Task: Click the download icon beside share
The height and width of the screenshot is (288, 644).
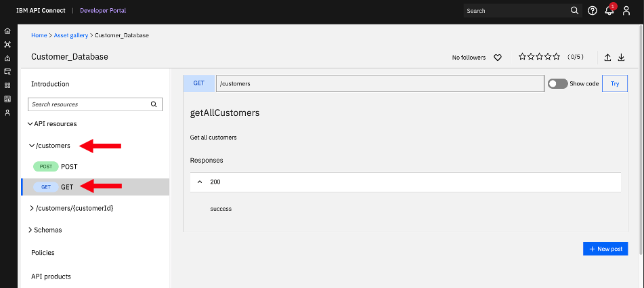Action: click(622, 58)
